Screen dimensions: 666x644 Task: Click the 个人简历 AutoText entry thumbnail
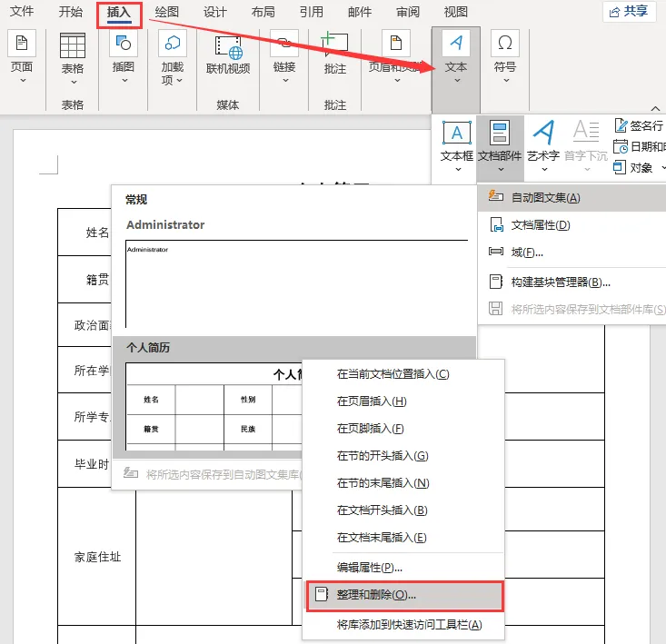pos(214,406)
